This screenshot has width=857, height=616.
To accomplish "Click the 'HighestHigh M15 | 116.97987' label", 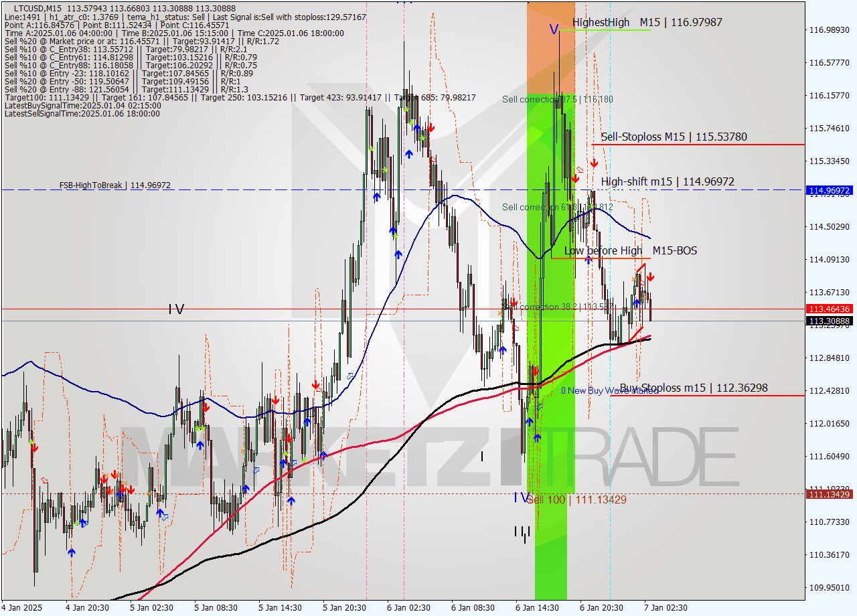I will [647, 22].
